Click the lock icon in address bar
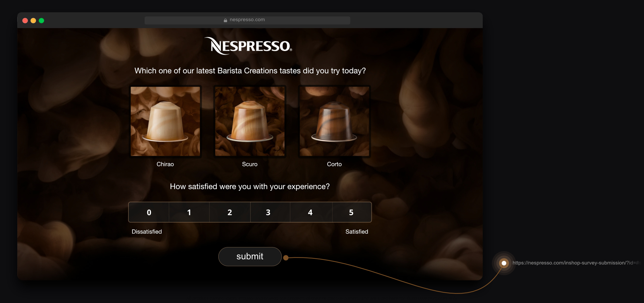This screenshot has height=303, width=644. click(225, 20)
